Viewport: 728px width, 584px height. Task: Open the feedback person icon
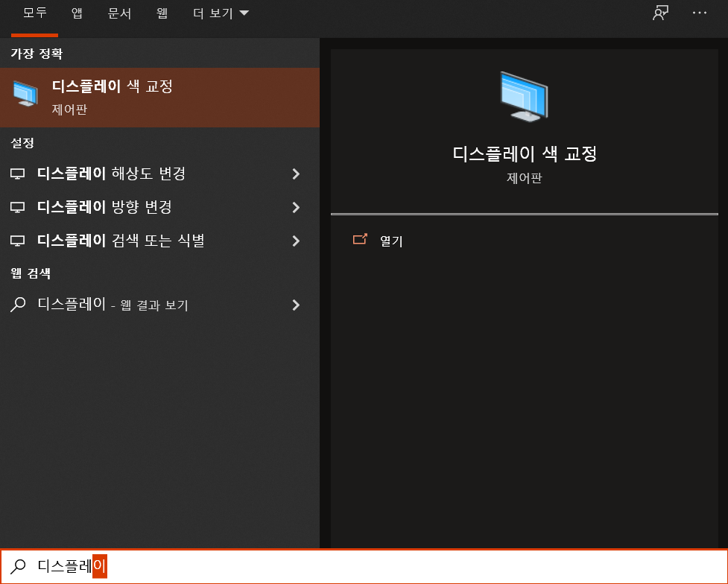660,13
